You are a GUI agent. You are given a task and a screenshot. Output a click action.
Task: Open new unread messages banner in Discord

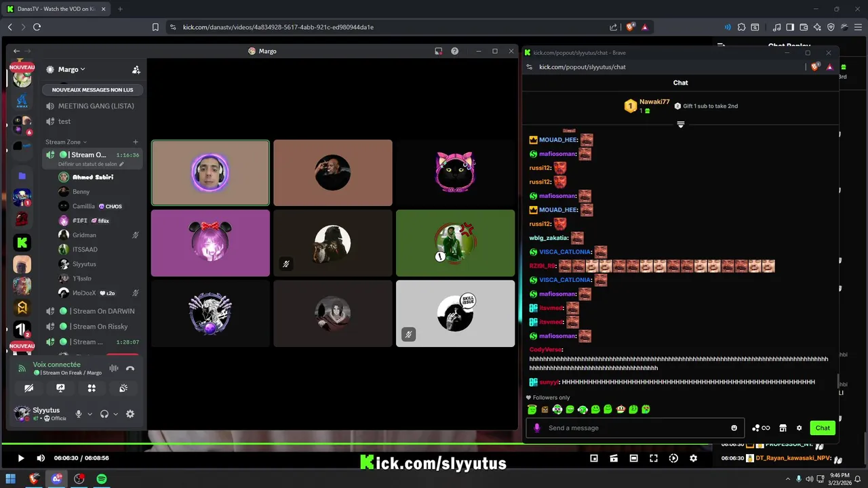92,89
